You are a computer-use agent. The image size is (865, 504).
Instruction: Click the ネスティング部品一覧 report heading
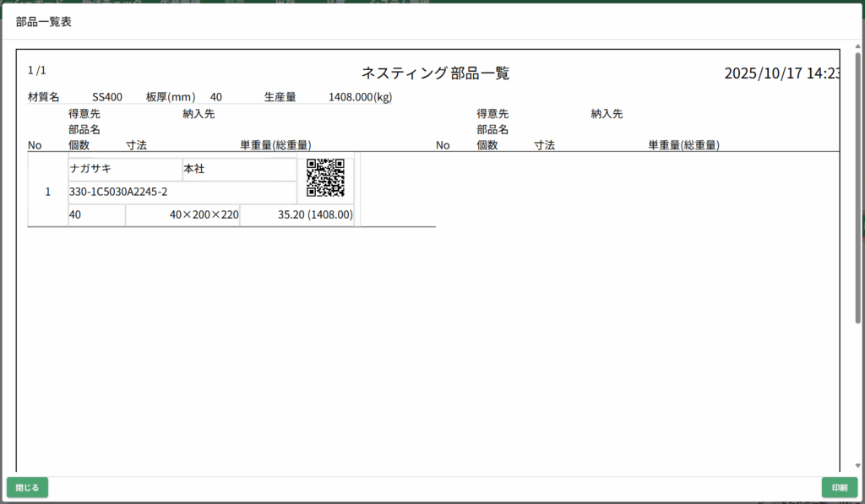(x=435, y=73)
